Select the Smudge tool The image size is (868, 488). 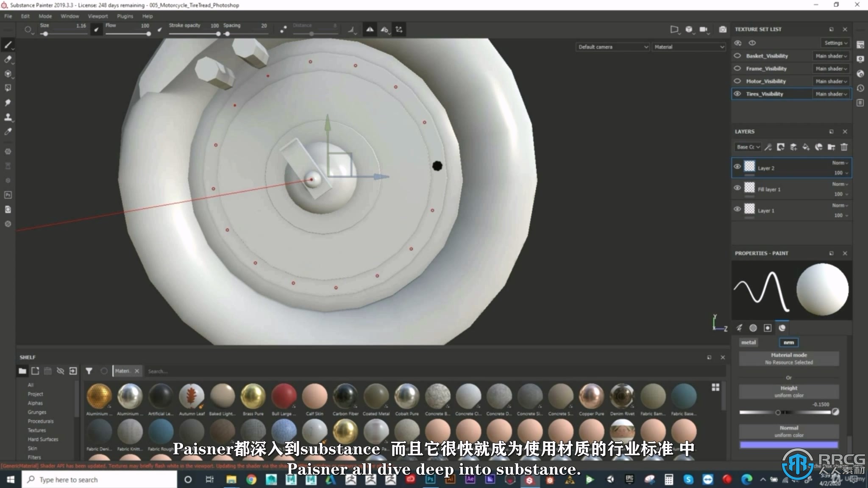[8, 103]
